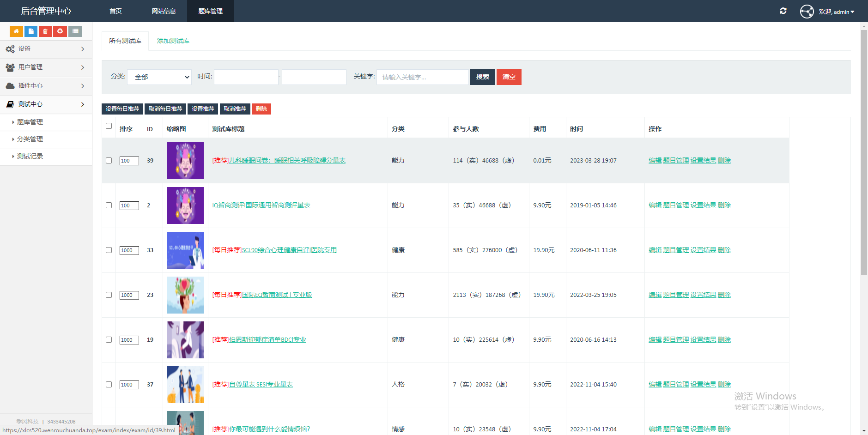Click the gray list icon in sidebar

[x=75, y=31]
